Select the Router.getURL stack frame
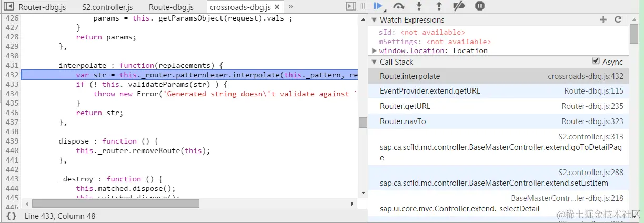This screenshot has width=644, height=223. (x=498, y=106)
